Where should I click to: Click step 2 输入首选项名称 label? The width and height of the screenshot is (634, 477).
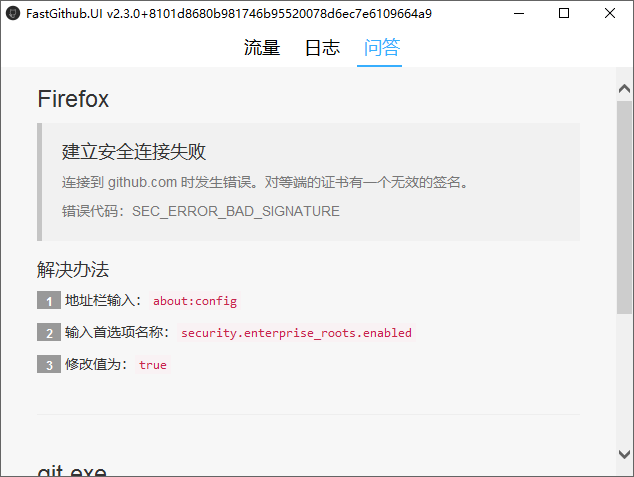pos(117,332)
